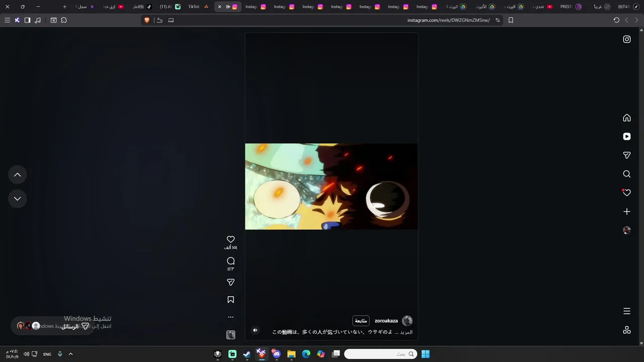Switch to the الألبرت tab
644x362 pixels.
[x=485, y=7]
